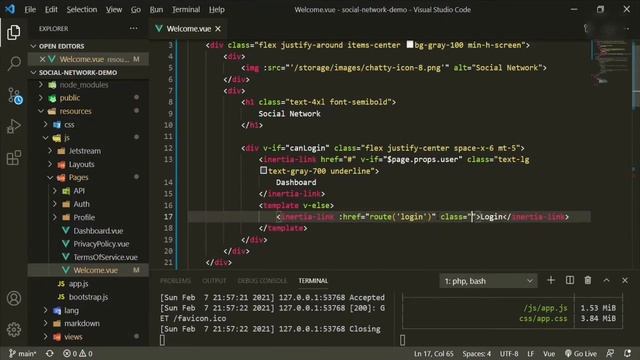Create a new terminal with plus icon
640x360 pixels.
click(x=551, y=280)
